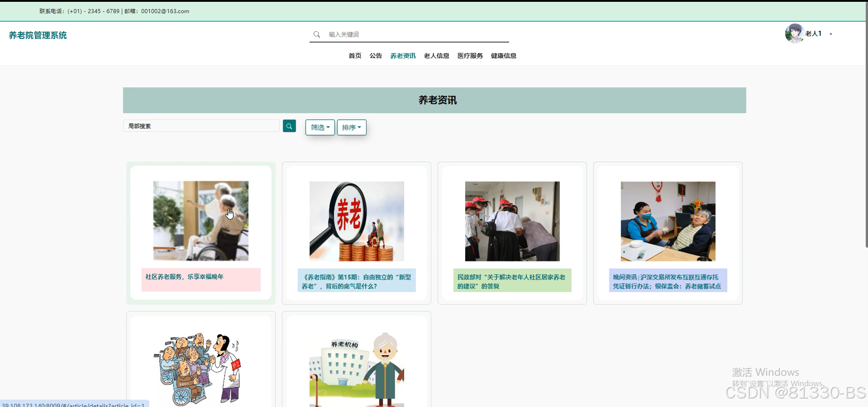Image resolution: width=868 pixels, height=407 pixels.
Task: Click the 养老 magnifier coins thumbnail
Action: (x=357, y=221)
